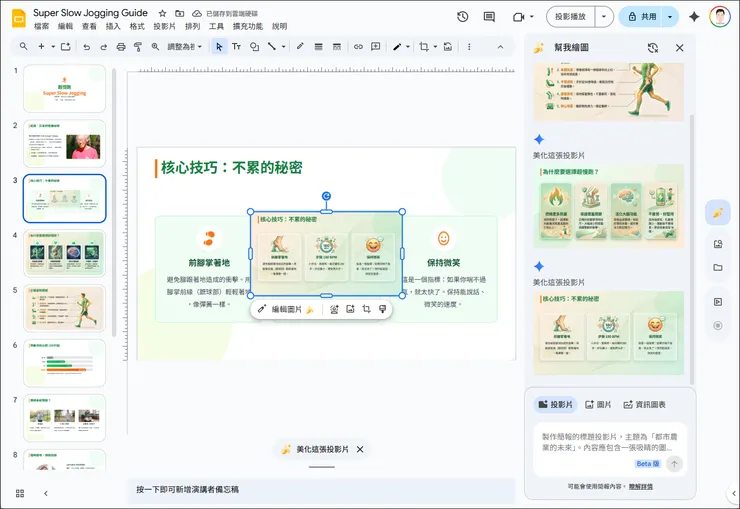Collapse the menus with chevron up

500,47
